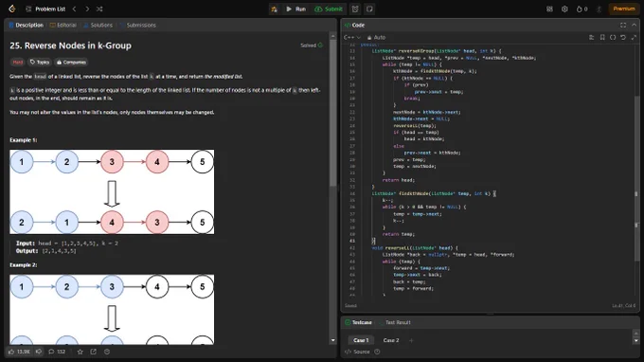Image resolution: width=644 pixels, height=362 pixels.
Task: Open the feedback help circle icon
Action: (107, 352)
